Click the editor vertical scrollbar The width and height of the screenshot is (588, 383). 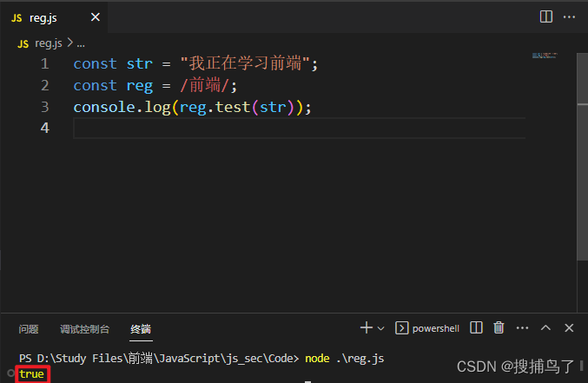[x=582, y=156]
